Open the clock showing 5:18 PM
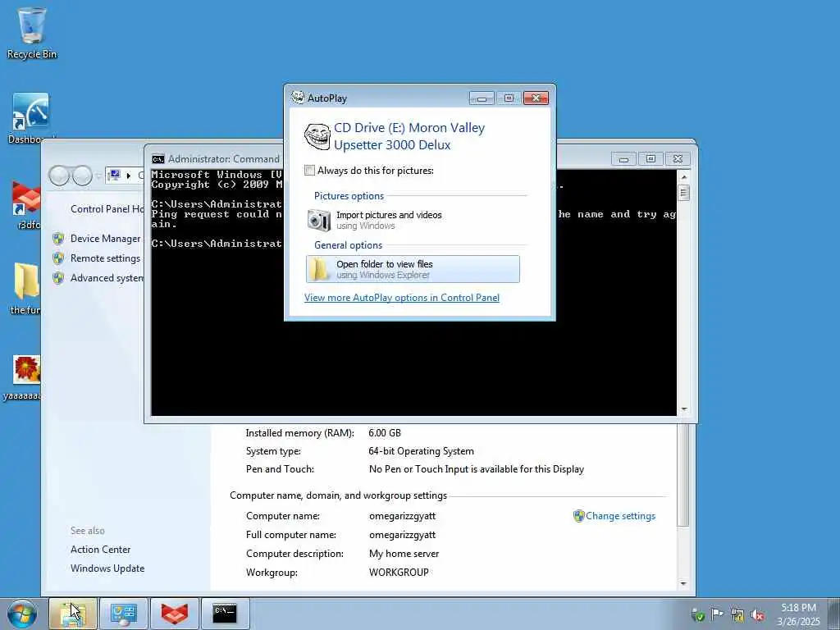 click(798, 614)
